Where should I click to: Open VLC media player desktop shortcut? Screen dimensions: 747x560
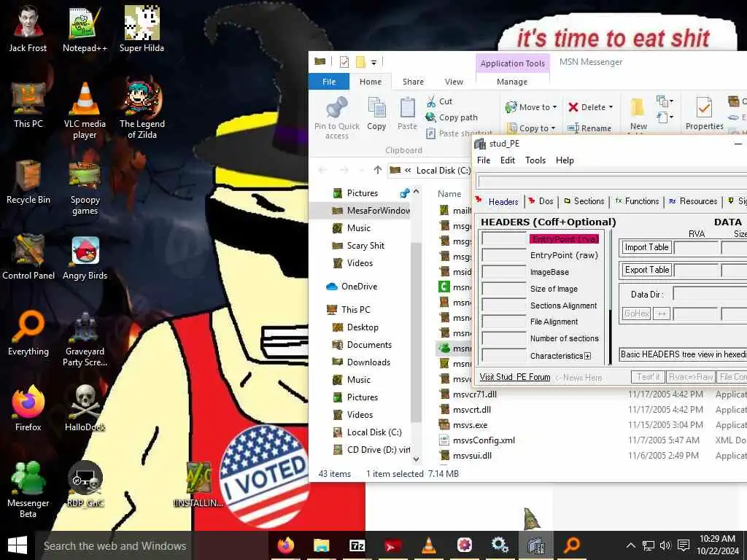(x=85, y=109)
